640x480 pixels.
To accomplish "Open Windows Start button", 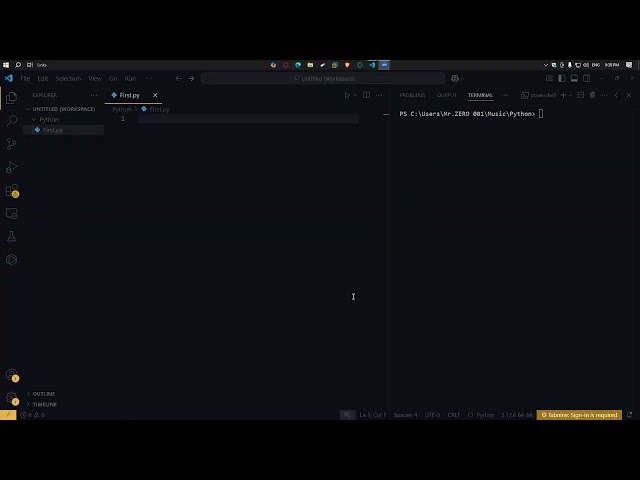I will pos(6,65).
